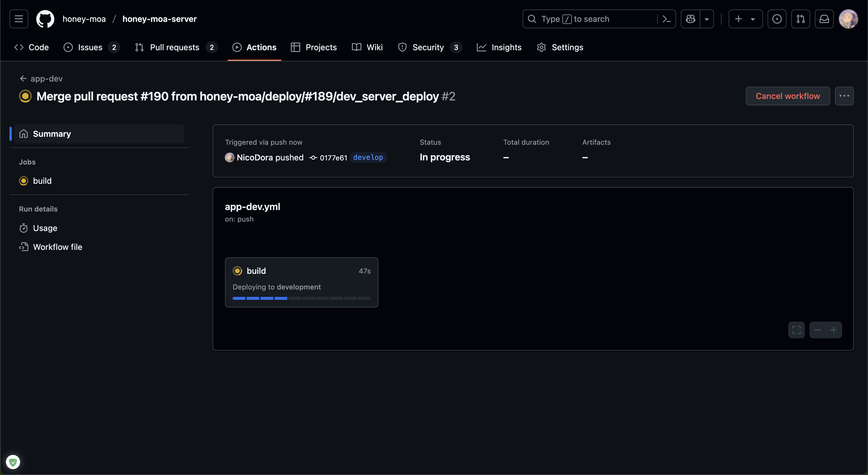Click the build job progress bar
This screenshot has width=868, height=475.
pos(301,298)
